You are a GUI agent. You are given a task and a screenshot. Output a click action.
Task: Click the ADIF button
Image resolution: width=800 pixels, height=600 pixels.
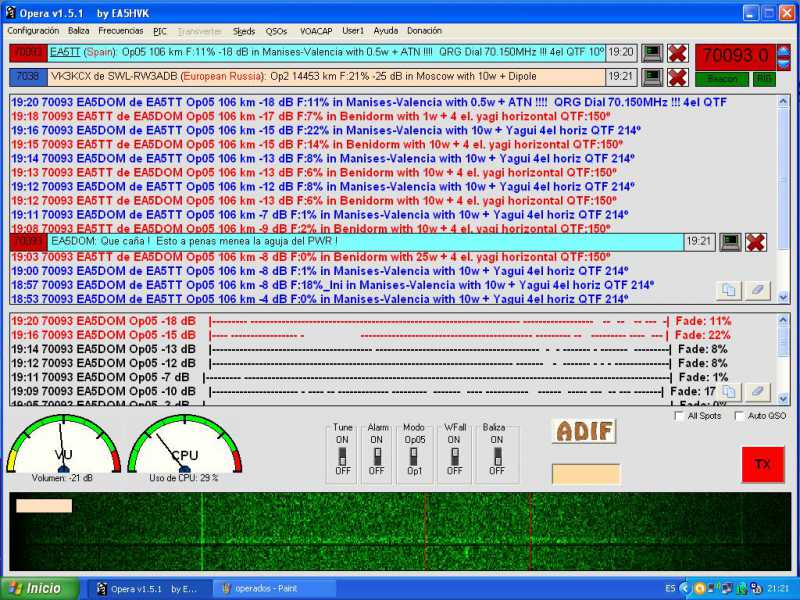click(x=583, y=432)
